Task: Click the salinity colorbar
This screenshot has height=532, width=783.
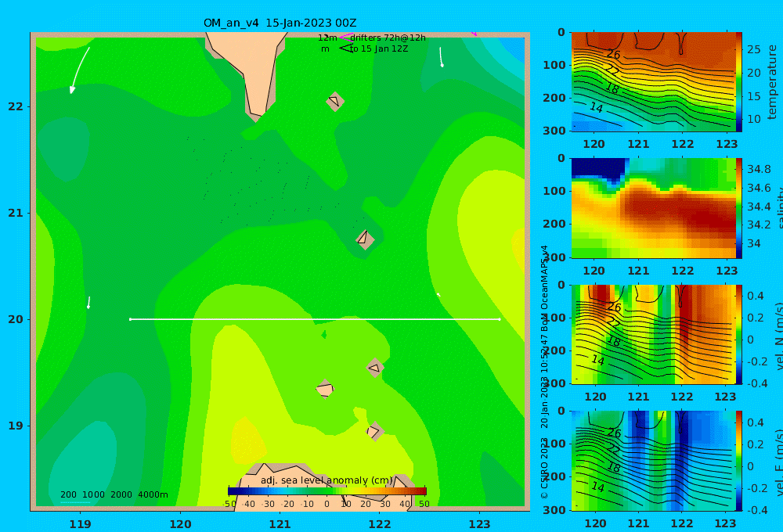Action: 739,208
